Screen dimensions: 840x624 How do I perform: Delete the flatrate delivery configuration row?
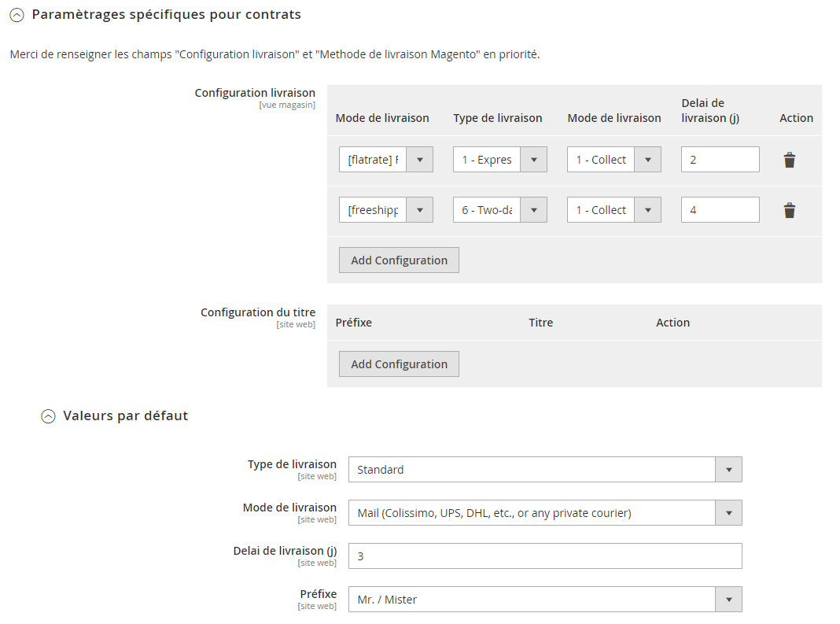(x=789, y=160)
